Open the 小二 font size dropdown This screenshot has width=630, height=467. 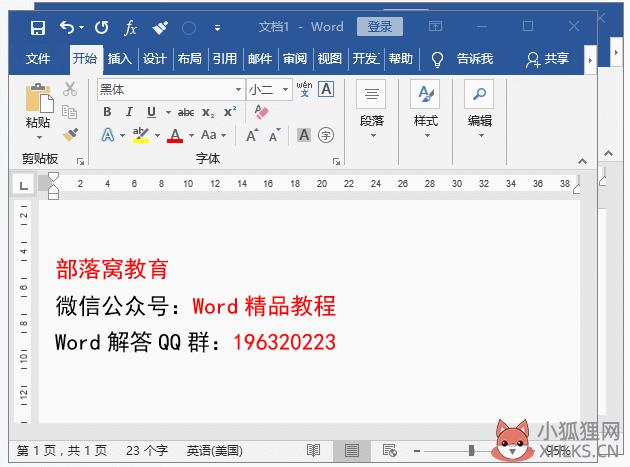tap(285, 89)
